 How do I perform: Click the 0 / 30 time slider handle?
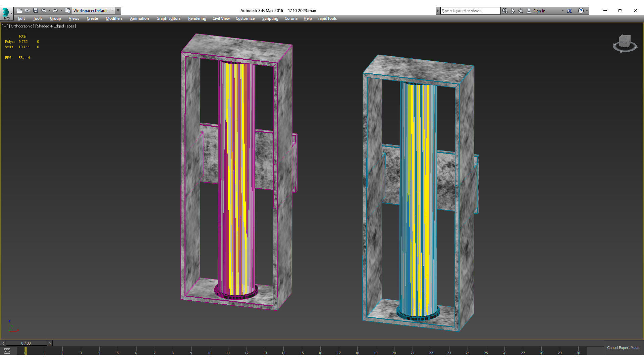tap(26, 343)
